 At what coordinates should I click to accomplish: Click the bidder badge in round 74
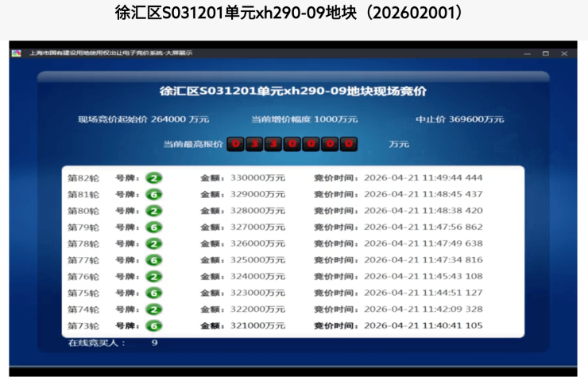coord(153,309)
